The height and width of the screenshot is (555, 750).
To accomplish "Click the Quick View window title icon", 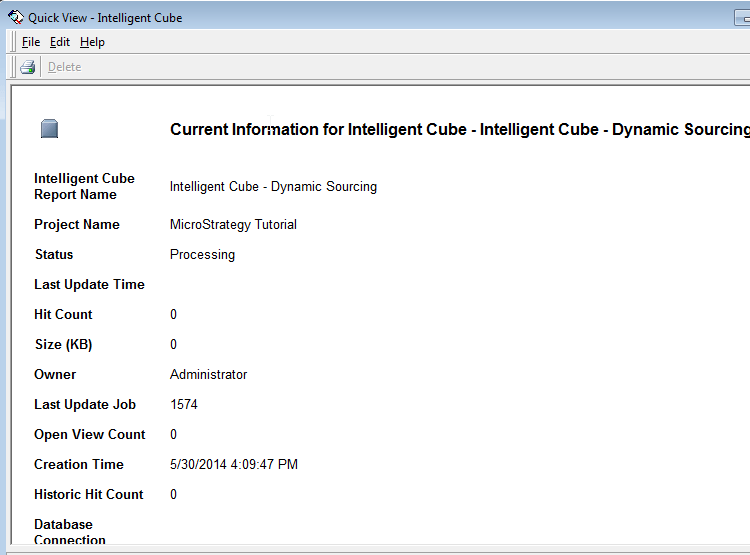I will tap(15, 17).
